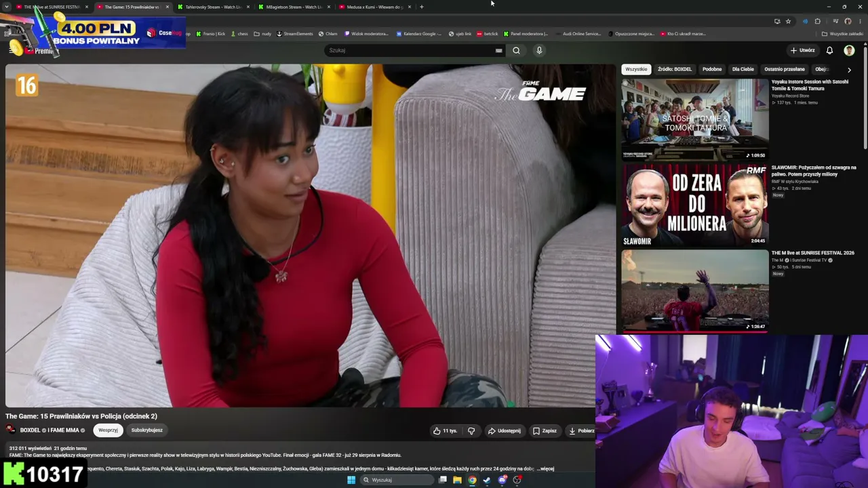This screenshot has height=488, width=868.
Task: Close the Medusa x Kumi tab
Action: coord(410,7)
